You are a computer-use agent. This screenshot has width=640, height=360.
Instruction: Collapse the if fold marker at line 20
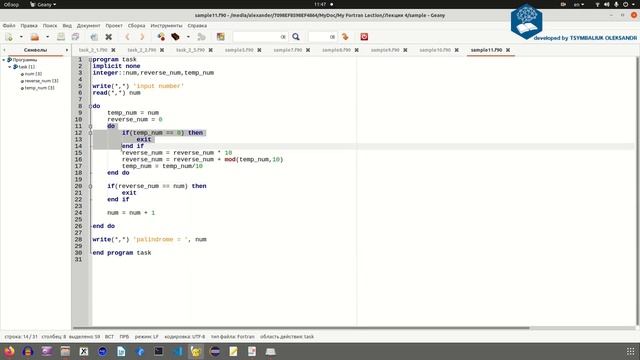[x=90, y=186]
